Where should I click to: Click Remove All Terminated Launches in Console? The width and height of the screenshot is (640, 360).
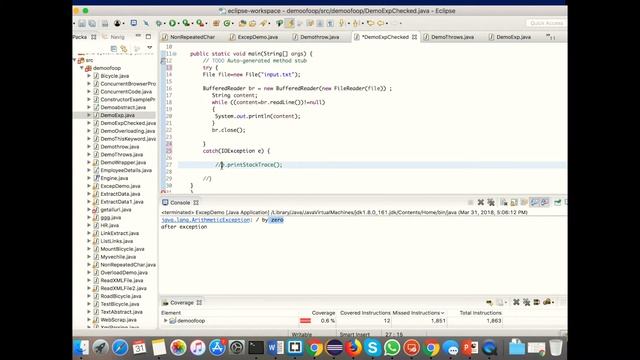(x=491, y=202)
